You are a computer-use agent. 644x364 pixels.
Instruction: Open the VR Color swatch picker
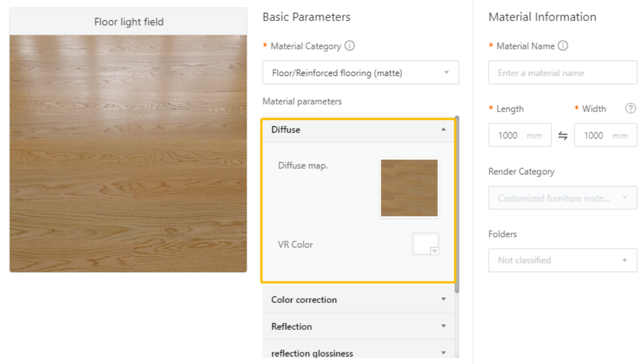(426, 244)
